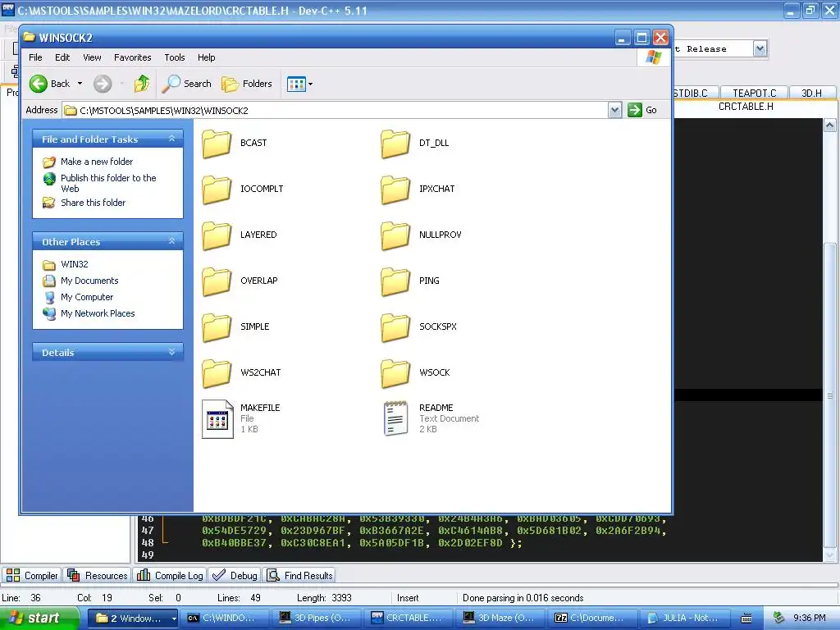840x630 pixels.
Task: Click the Search magnifier button
Action: coord(186,84)
